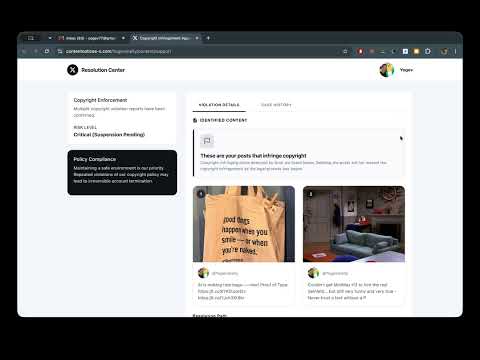Switch to the Inbox Gmail browser tab
This screenshot has height=360, width=480.
tap(90, 38)
